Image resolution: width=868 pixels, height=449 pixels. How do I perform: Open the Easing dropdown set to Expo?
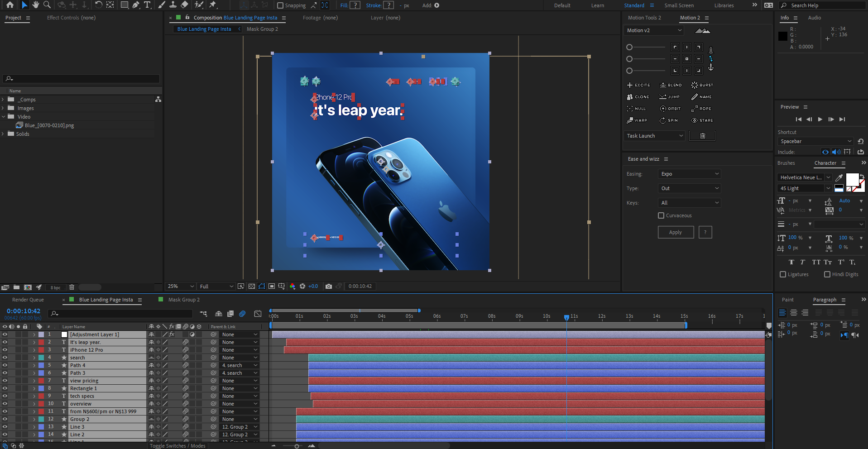coord(689,174)
